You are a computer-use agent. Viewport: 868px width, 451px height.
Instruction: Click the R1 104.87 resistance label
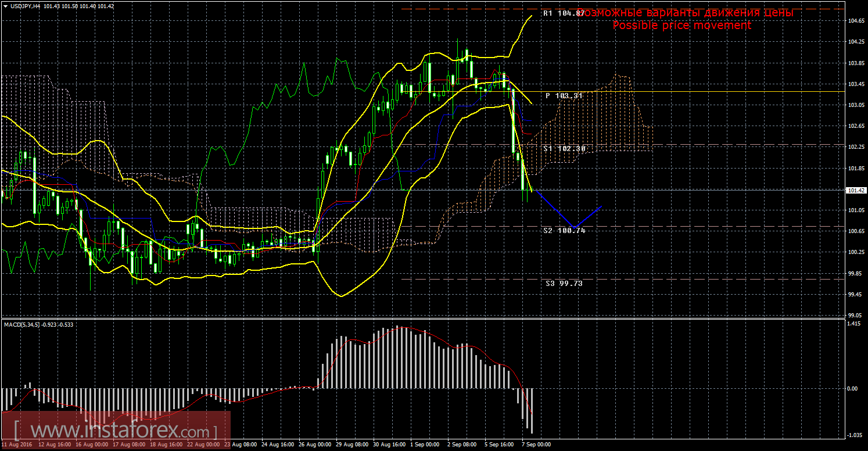[x=564, y=13]
